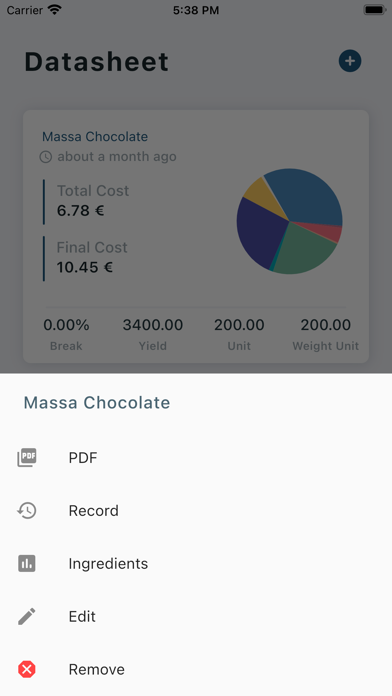Click the green pie chart segment
This screenshot has width=392, height=696.
(x=302, y=251)
